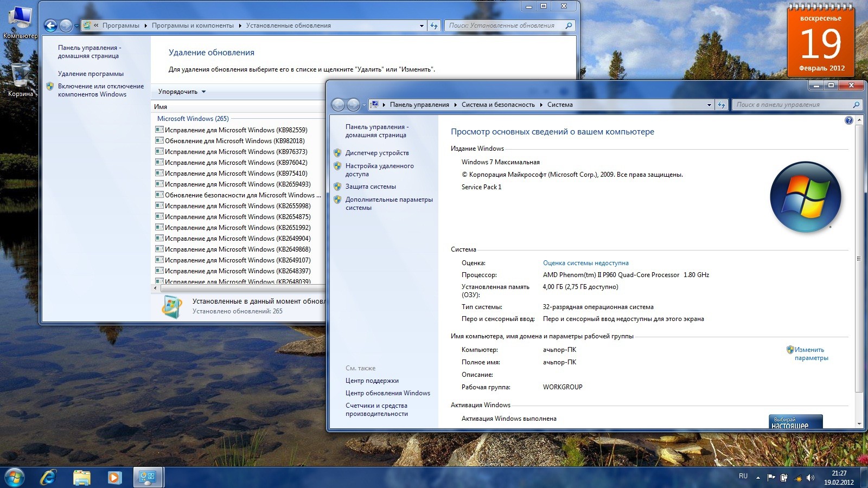Open the Computer desktop icon

coord(20,22)
